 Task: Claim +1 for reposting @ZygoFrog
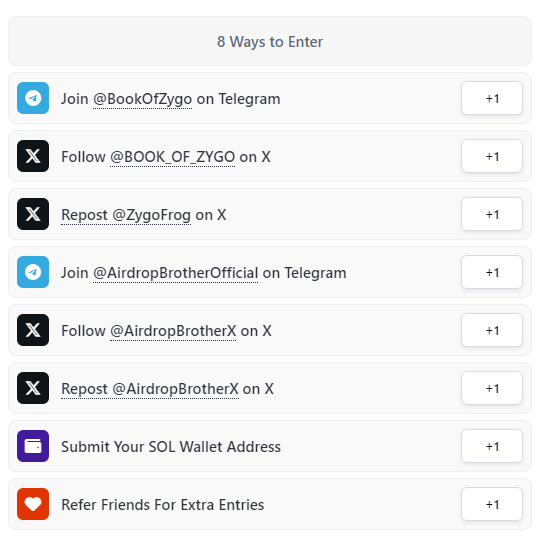coord(492,214)
